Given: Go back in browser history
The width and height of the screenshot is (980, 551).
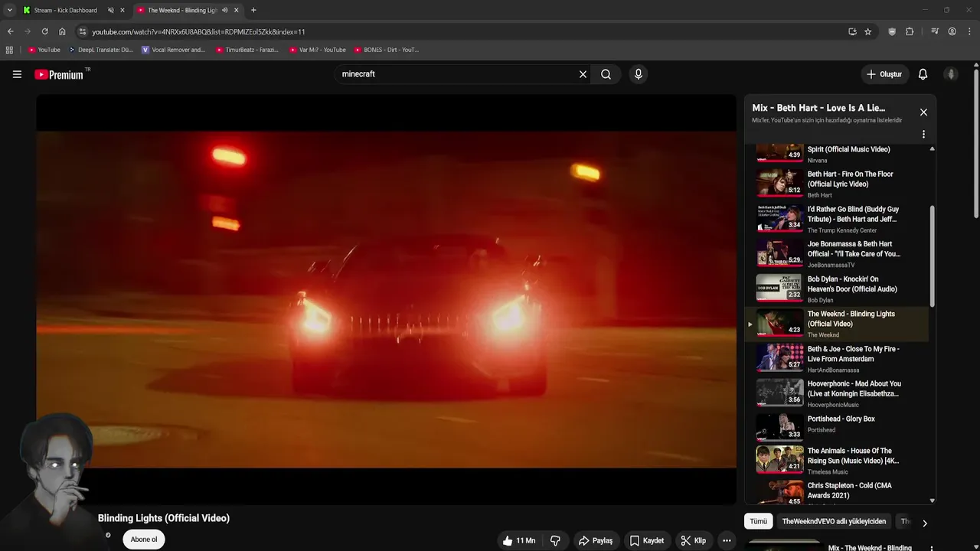Looking at the screenshot, I should (x=10, y=31).
